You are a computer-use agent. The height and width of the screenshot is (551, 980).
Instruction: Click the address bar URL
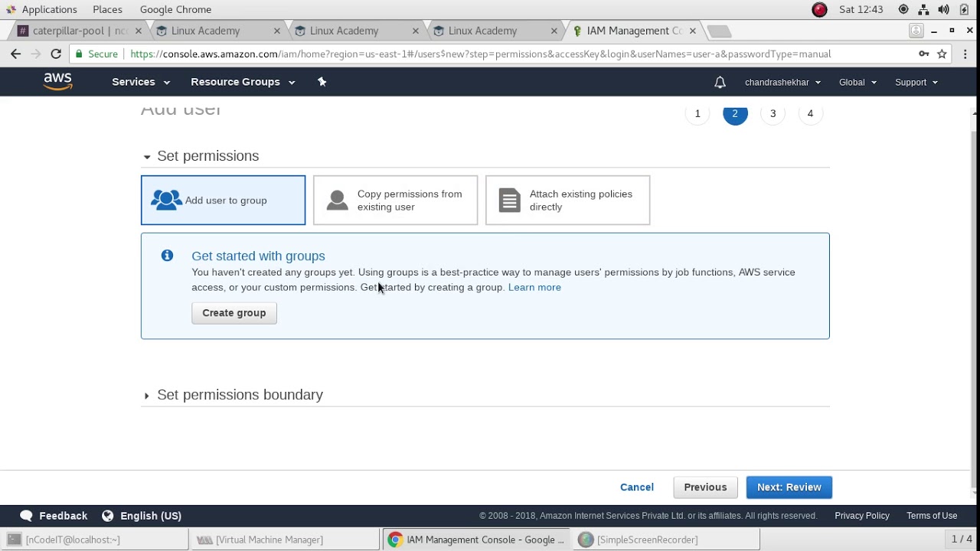[481, 54]
